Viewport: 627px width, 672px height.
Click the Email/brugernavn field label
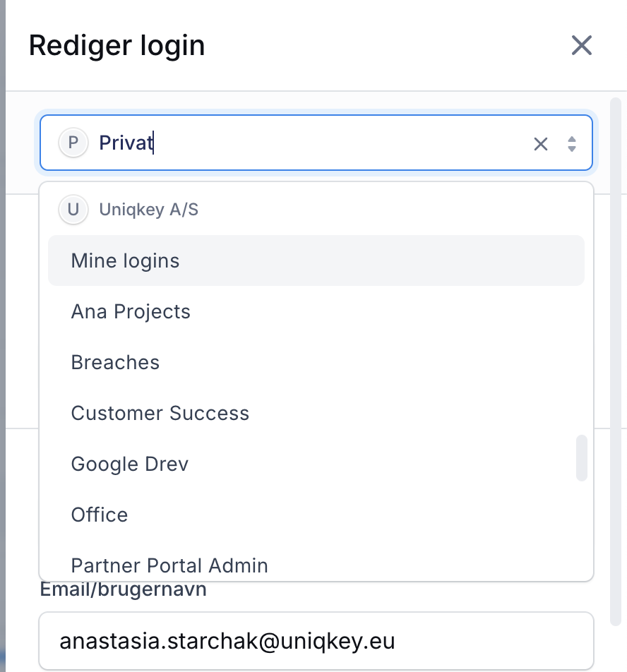click(x=123, y=589)
